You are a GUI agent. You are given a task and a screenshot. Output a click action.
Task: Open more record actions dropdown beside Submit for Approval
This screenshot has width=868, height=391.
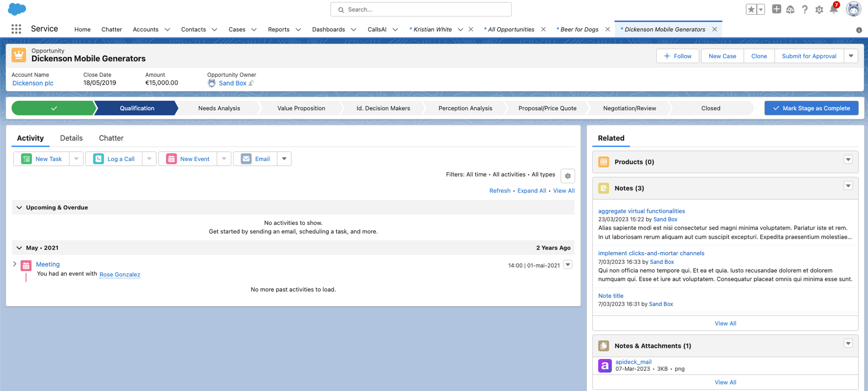[x=851, y=56]
